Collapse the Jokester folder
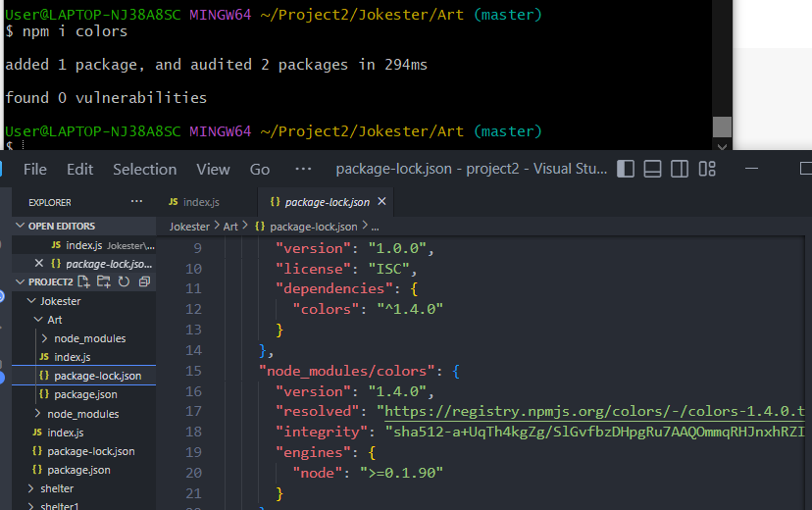This screenshot has width=812, height=510. (x=84, y=301)
